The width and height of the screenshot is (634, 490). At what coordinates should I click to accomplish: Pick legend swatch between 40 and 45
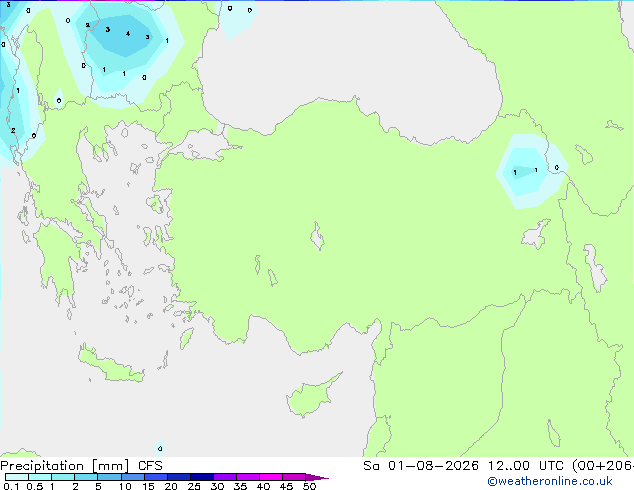(x=271, y=477)
